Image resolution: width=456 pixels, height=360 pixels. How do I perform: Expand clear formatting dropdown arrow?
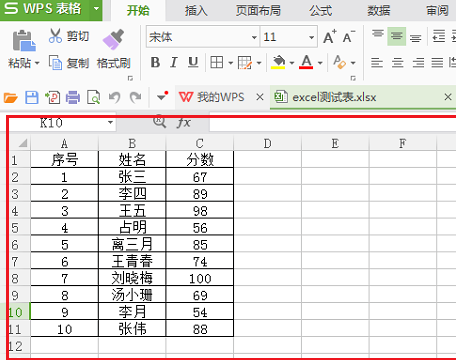[353, 63]
